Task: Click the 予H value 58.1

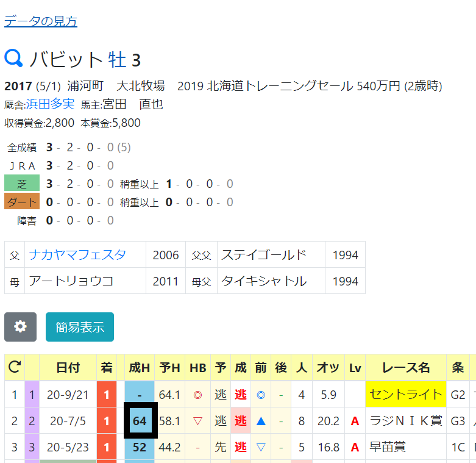Action: click(x=170, y=421)
